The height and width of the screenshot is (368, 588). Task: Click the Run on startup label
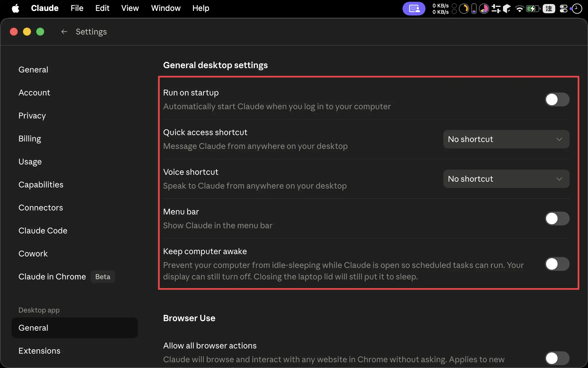pos(191,93)
